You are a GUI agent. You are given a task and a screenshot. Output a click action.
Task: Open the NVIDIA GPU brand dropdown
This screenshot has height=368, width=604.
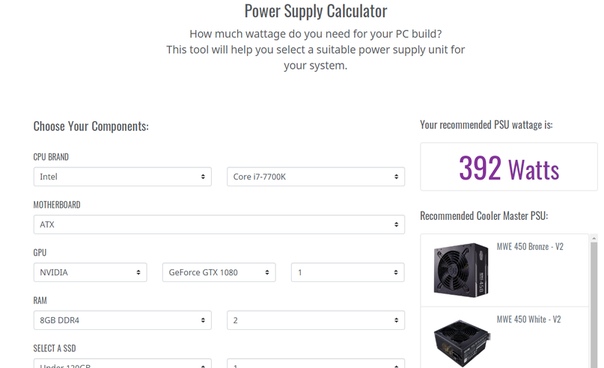[90, 272]
